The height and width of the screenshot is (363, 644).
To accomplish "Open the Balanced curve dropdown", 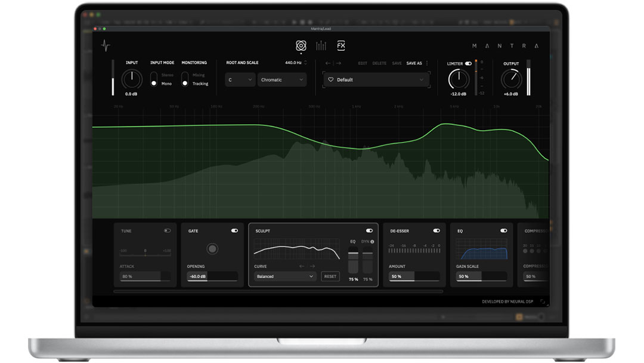I will click(284, 276).
